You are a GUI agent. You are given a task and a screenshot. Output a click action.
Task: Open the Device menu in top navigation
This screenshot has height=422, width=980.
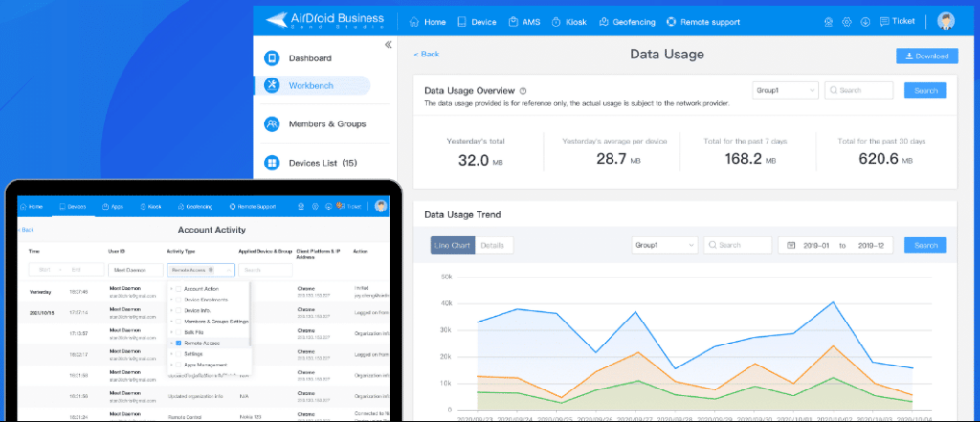pyautogui.click(x=477, y=22)
